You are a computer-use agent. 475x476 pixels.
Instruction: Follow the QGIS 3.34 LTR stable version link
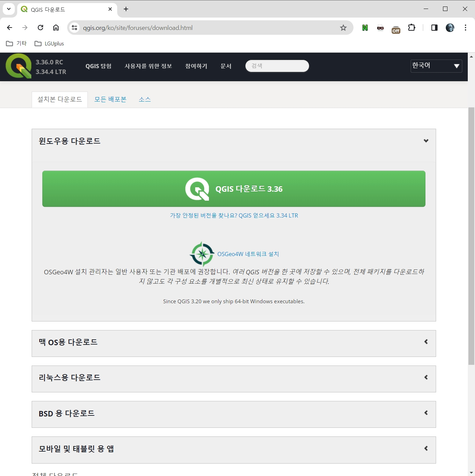coord(234,215)
